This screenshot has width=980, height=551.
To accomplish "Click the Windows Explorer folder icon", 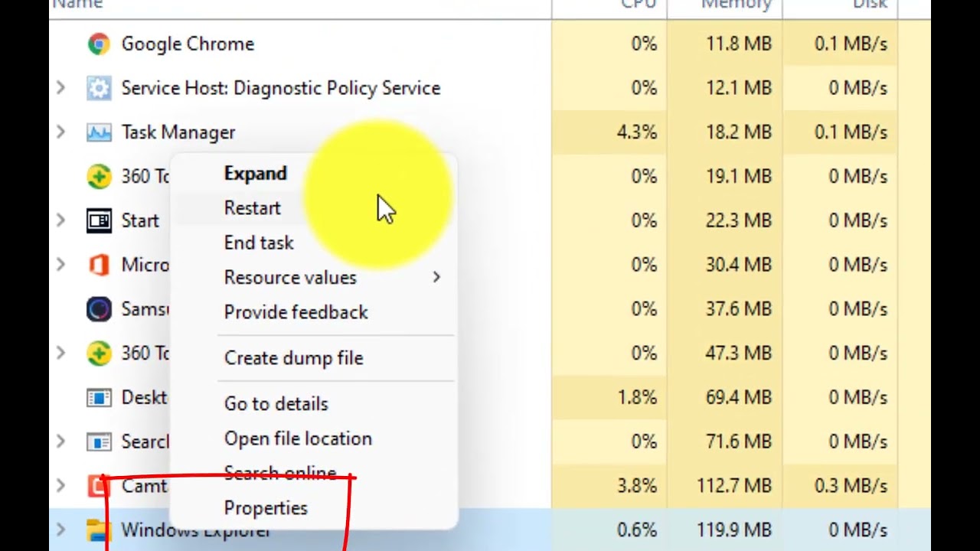I will coord(98,530).
